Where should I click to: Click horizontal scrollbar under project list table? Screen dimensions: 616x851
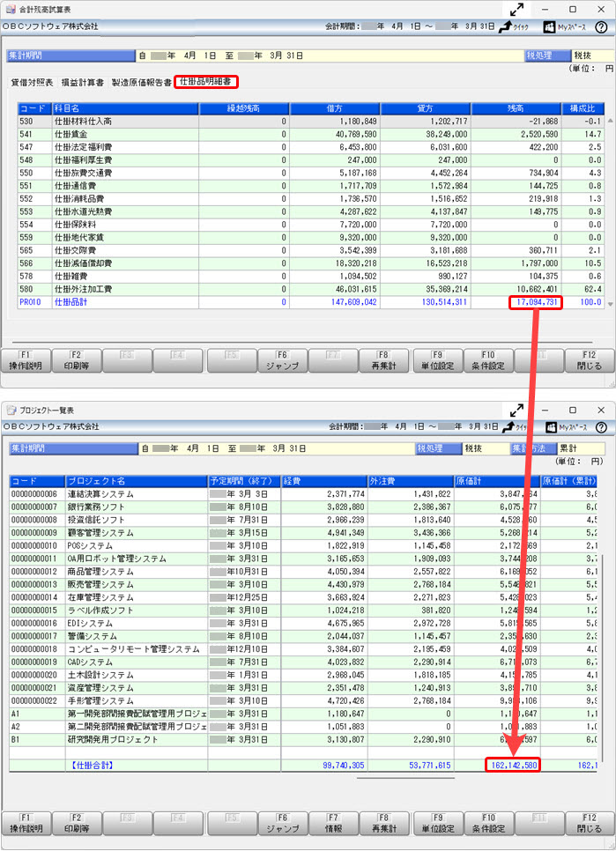(405, 777)
